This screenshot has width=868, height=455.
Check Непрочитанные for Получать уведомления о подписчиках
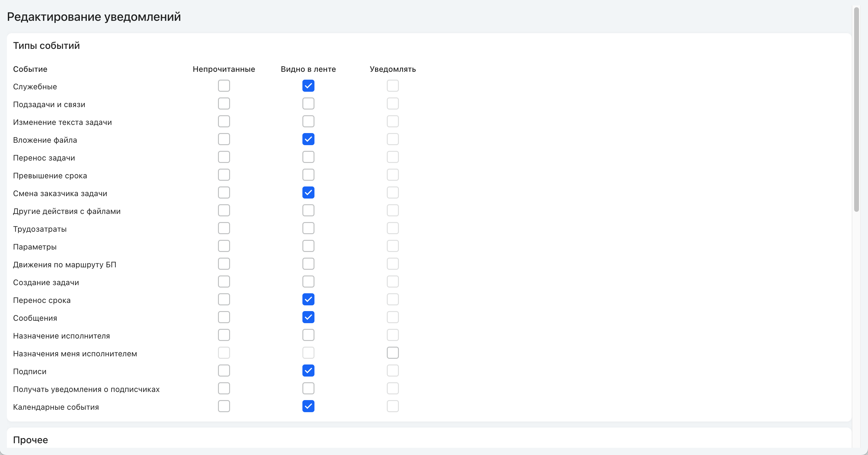[224, 389]
